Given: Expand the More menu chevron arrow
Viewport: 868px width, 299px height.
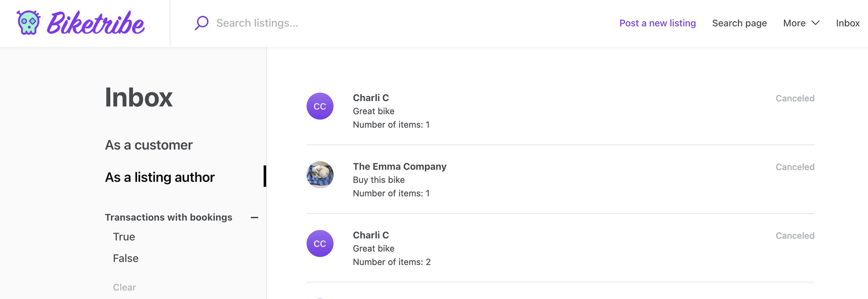Looking at the screenshot, I should [x=815, y=23].
